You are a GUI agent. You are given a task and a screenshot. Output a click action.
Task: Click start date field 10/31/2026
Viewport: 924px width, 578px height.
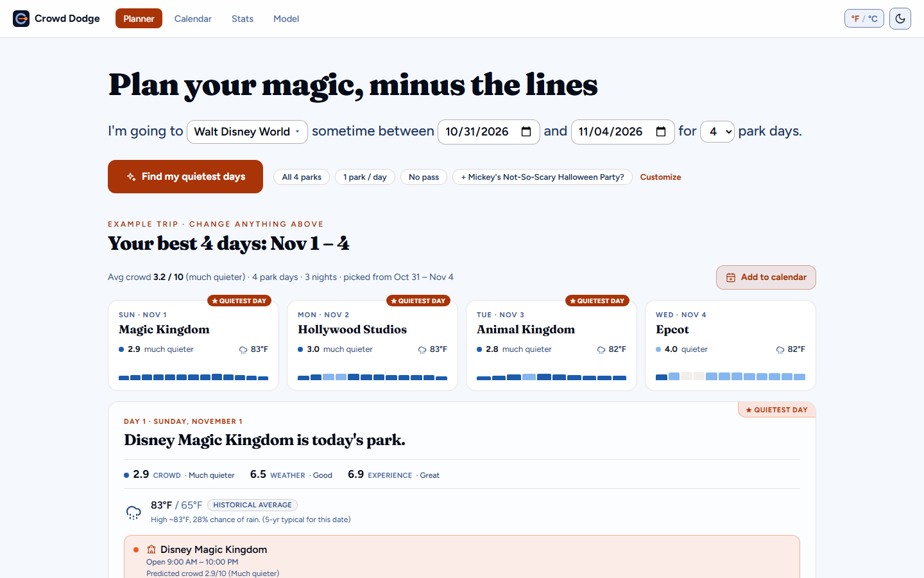(x=488, y=132)
